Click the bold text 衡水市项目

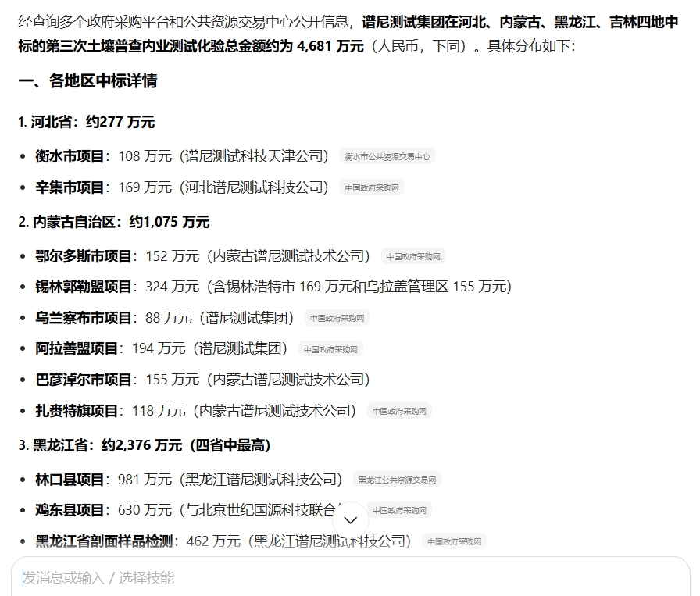tap(70, 156)
